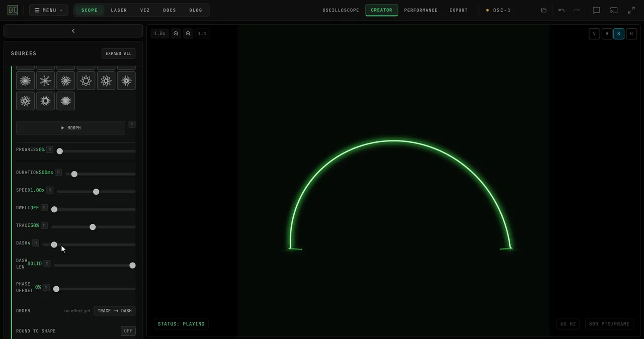Toggle the active S view button
Viewport: 644px width, 339px height.
pyautogui.click(x=619, y=34)
